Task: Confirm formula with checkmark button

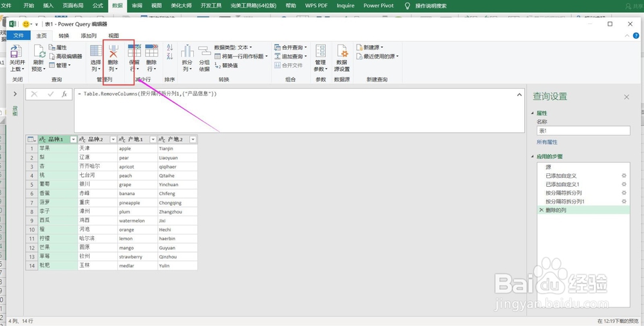Action: click(x=50, y=94)
